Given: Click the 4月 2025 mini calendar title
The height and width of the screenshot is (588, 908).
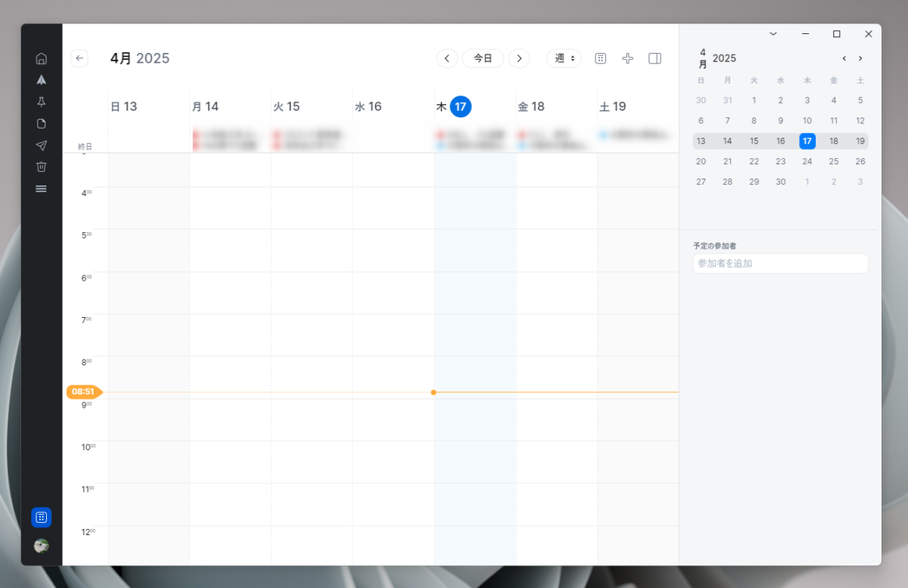Looking at the screenshot, I should pos(717,58).
